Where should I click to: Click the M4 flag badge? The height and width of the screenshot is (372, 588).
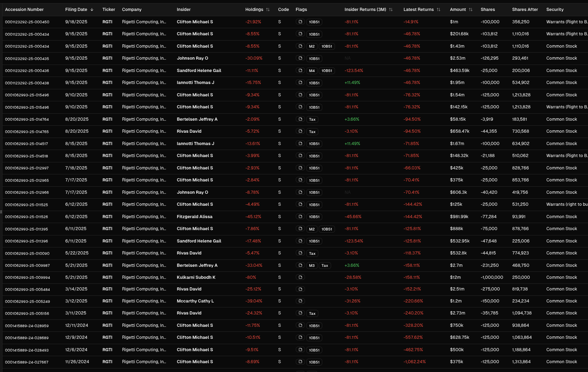[x=312, y=71]
